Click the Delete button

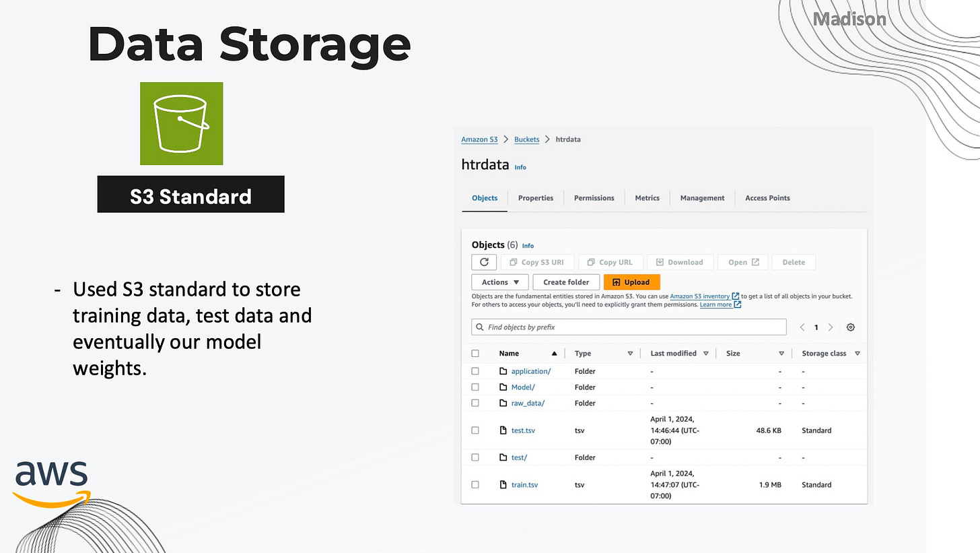(794, 262)
